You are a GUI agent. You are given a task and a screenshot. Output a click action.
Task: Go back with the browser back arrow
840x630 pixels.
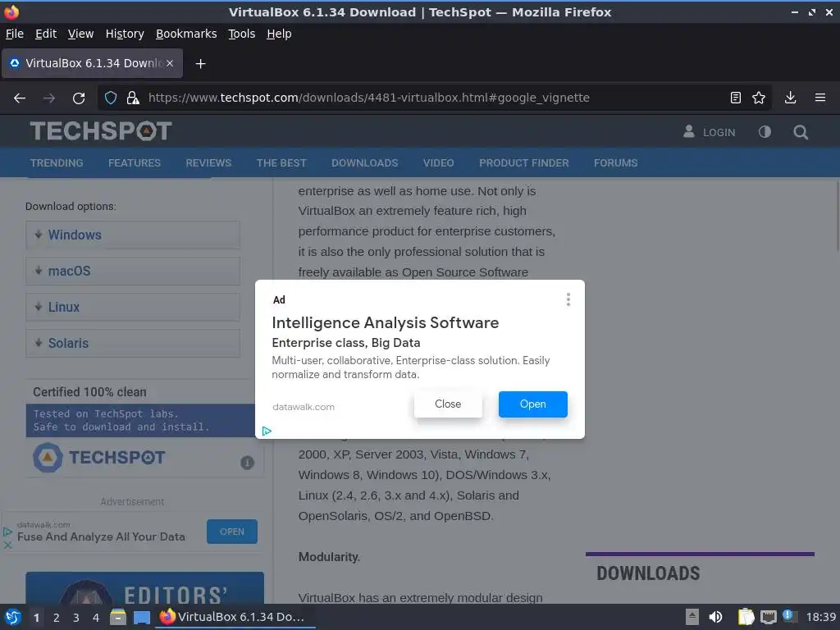click(x=20, y=98)
